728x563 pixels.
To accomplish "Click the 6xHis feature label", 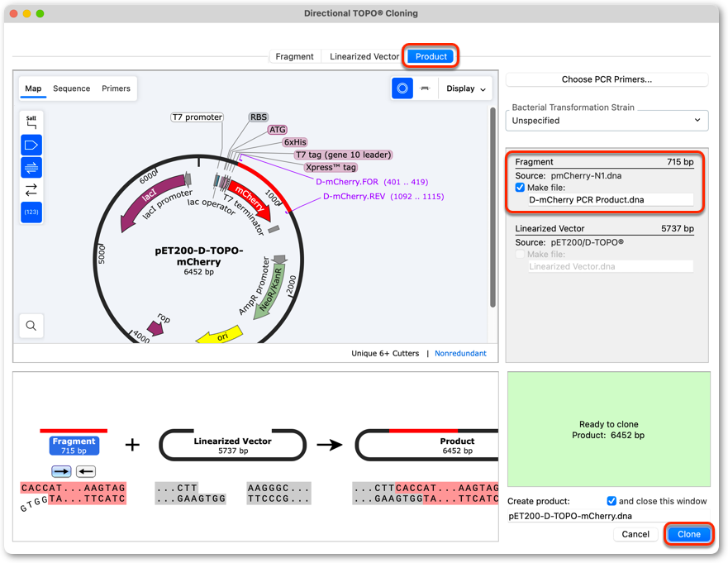I will coord(295,142).
